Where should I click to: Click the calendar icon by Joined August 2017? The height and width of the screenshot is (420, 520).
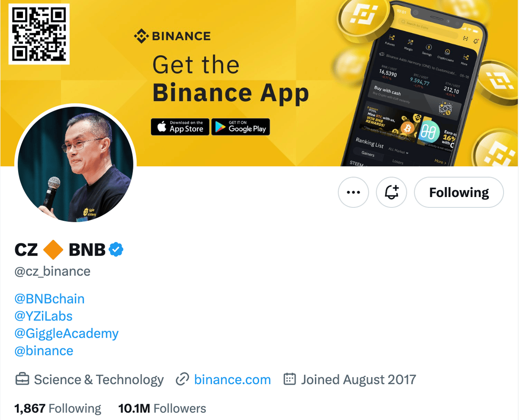289,380
